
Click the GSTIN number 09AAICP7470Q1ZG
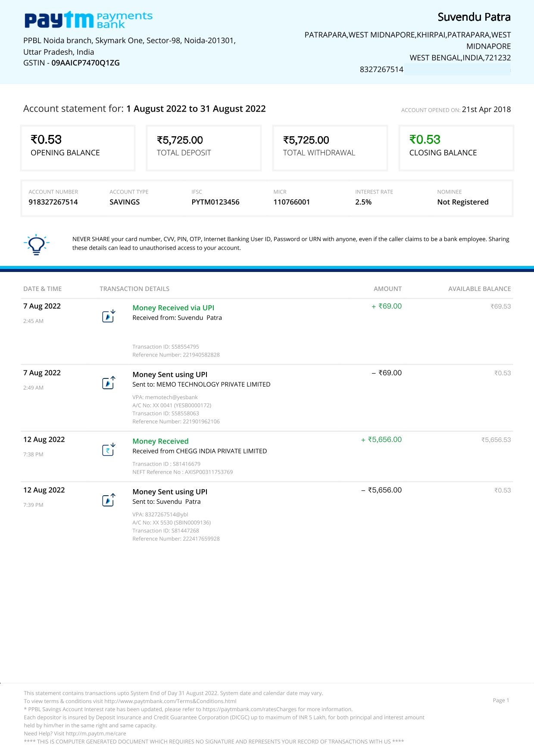coord(86,63)
